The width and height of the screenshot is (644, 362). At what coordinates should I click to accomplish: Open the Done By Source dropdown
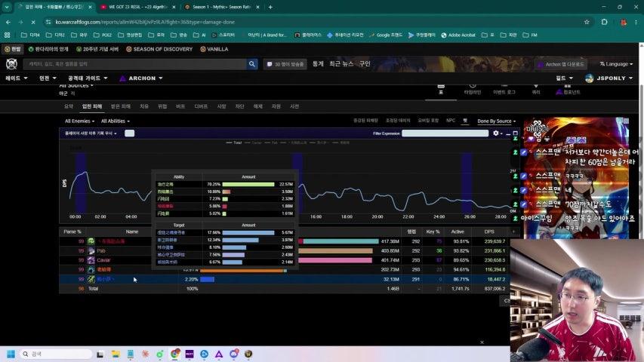[496, 121]
